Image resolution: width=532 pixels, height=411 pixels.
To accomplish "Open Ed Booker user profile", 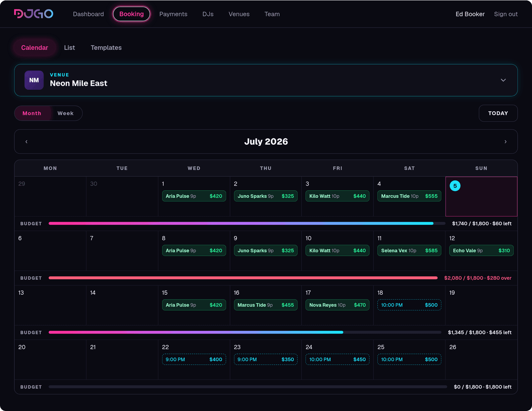I will [x=470, y=14].
